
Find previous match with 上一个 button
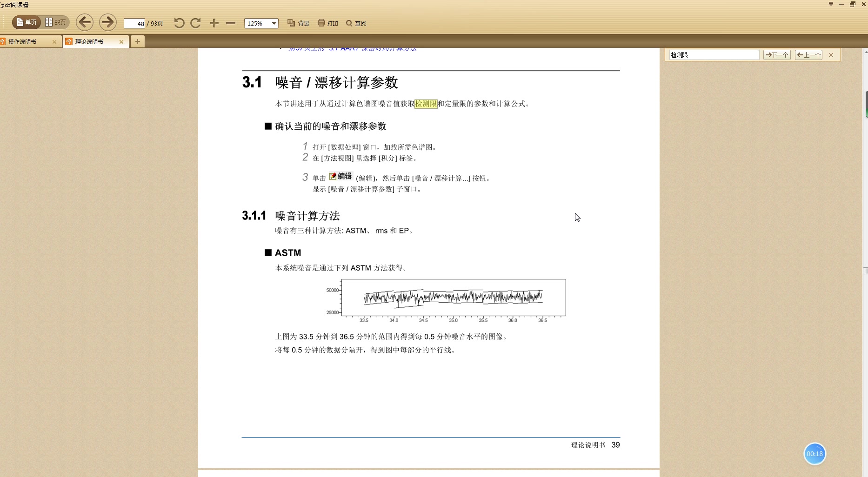point(808,55)
